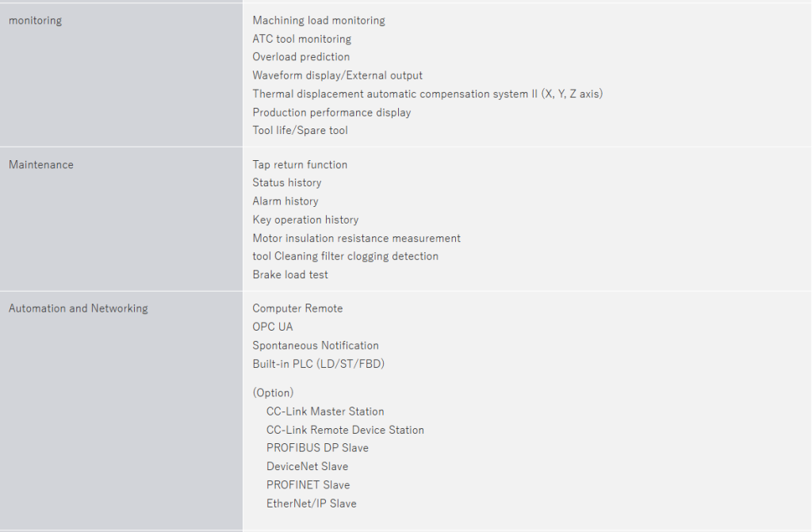This screenshot has width=812, height=532.
Task: Click the 'OPC UA' entry
Action: click(273, 327)
